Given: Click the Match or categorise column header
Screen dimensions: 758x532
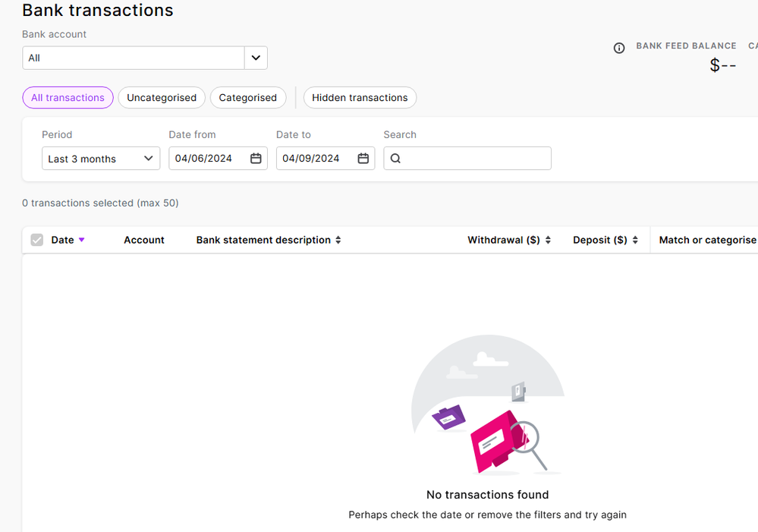Looking at the screenshot, I should (x=707, y=240).
